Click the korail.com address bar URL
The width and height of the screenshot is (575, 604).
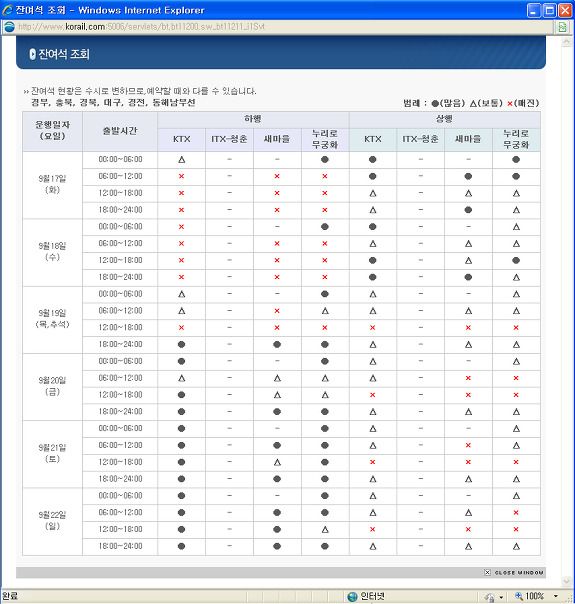pos(141,27)
